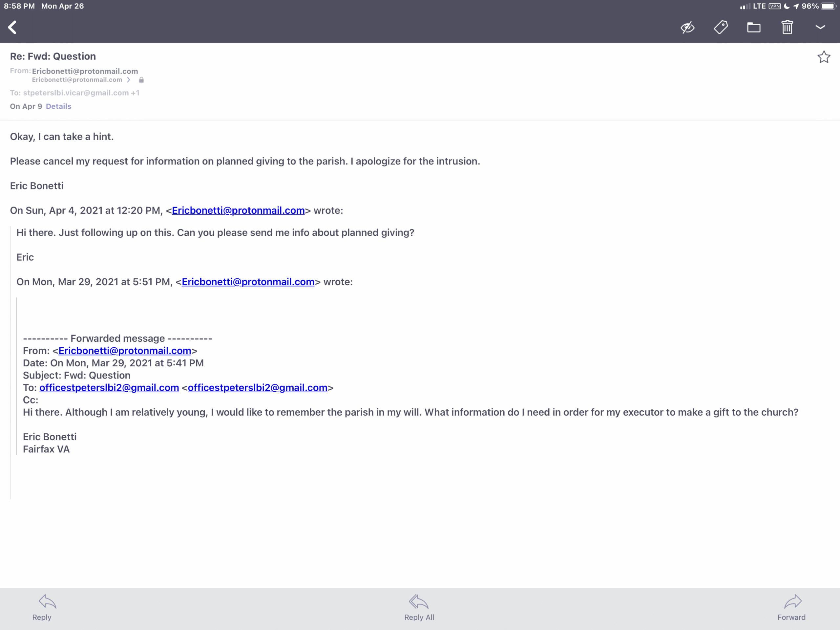Tap subject Re: Fwd: Question
The width and height of the screenshot is (840, 630).
53,56
